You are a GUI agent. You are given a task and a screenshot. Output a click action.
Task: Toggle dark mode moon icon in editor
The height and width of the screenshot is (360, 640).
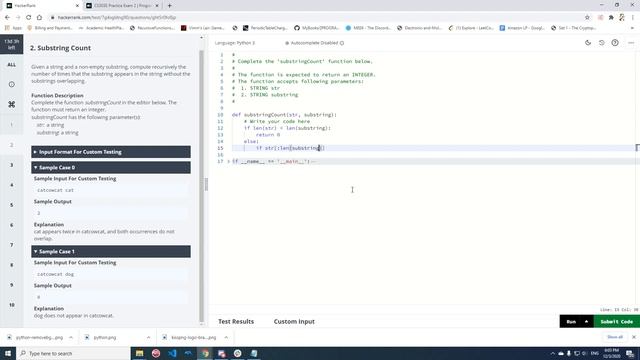(x=588, y=42)
